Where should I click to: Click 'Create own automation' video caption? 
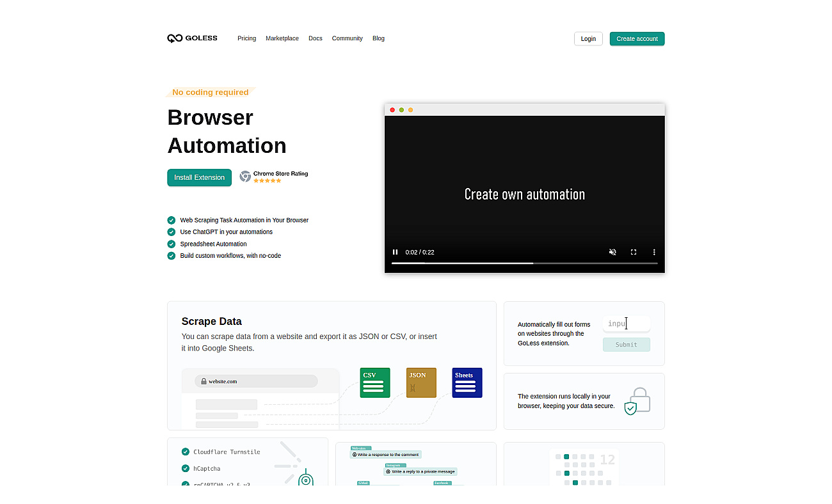click(525, 194)
